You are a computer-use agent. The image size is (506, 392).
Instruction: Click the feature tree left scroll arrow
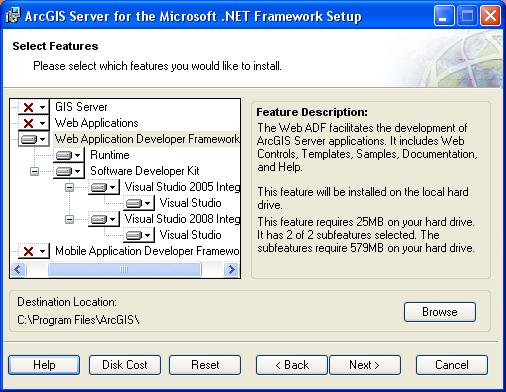[18, 269]
